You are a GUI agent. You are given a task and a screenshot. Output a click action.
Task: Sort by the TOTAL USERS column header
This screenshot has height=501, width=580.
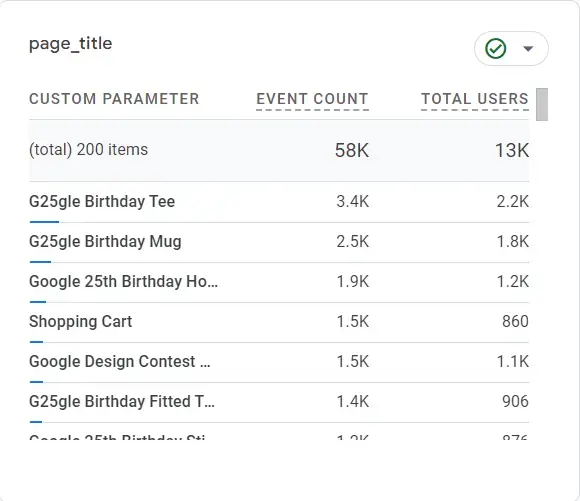tap(475, 99)
